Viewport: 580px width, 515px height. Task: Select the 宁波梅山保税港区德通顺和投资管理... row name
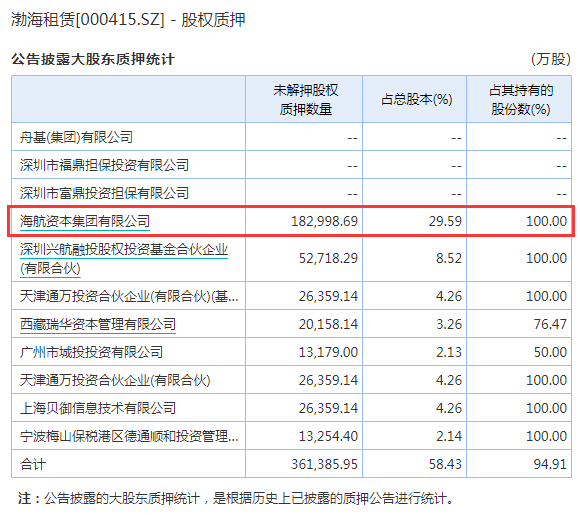(129, 436)
